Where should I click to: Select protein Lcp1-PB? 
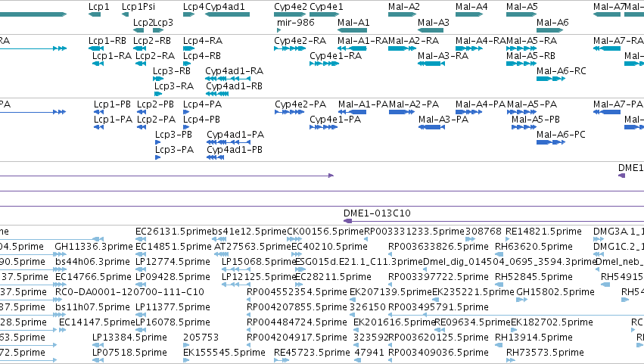[98, 112]
